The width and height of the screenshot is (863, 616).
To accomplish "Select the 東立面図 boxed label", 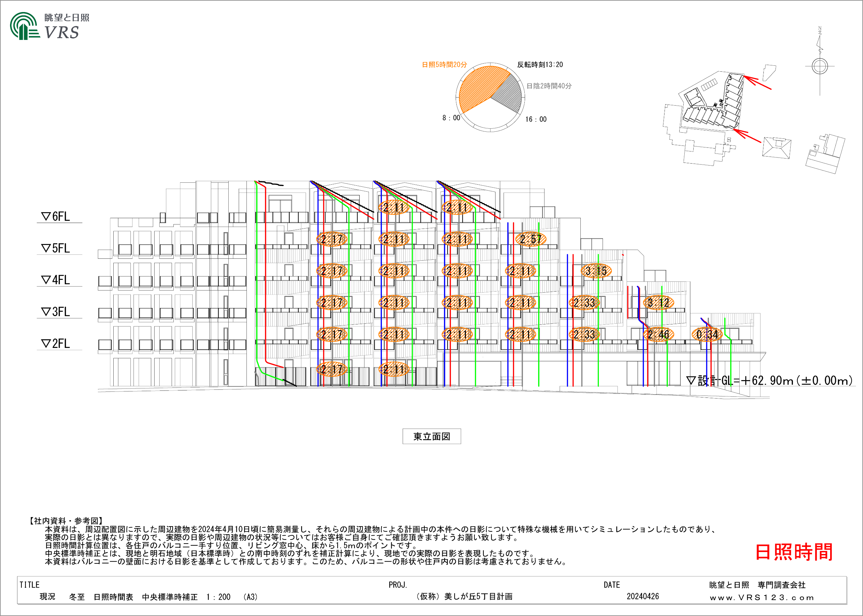I will (432, 437).
